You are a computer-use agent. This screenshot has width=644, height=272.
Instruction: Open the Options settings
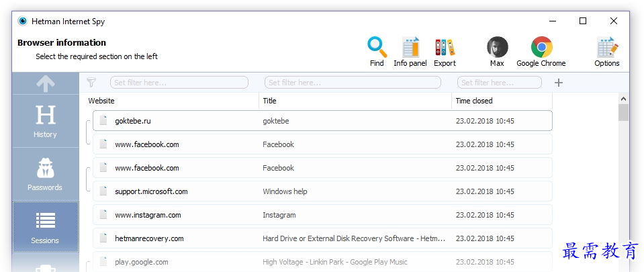606,52
